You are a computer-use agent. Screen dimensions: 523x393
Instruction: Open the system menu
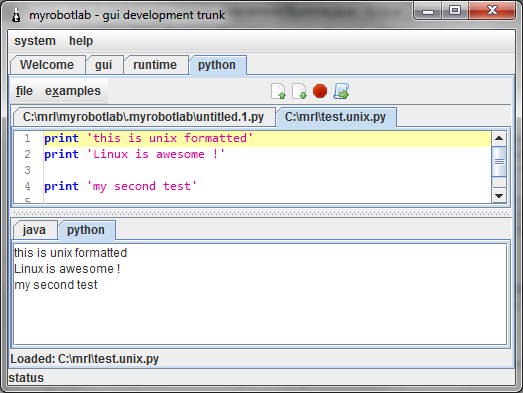[x=35, y=41]
